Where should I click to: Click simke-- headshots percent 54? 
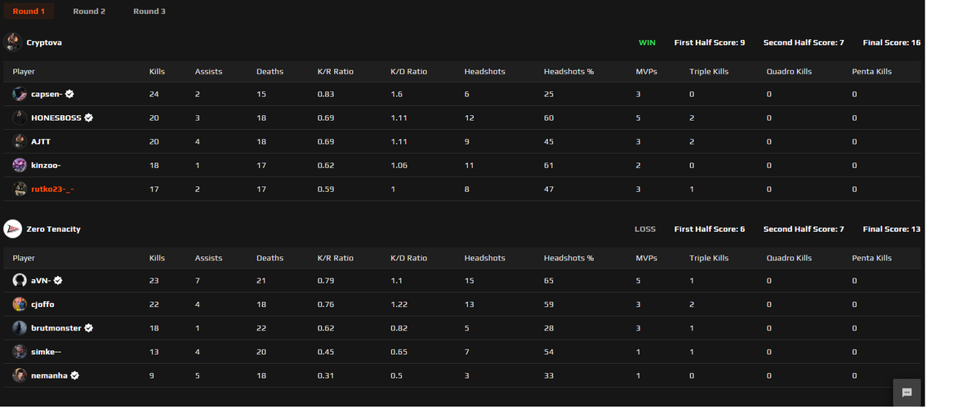548,352
